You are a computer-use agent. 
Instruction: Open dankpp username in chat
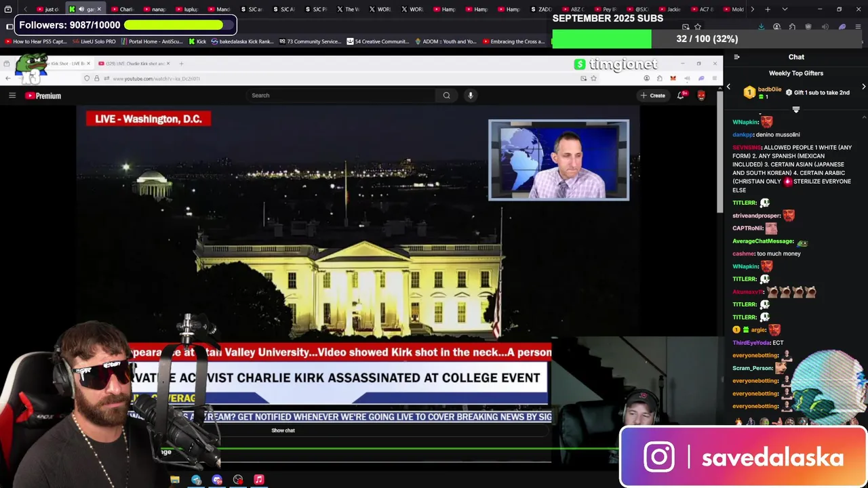pos(743,135)
